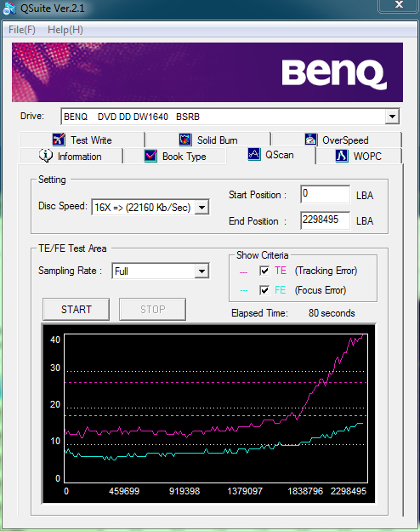This screenshot has width=420, height=531.
Task: Open the Help(H) menu
Action: 65,30
